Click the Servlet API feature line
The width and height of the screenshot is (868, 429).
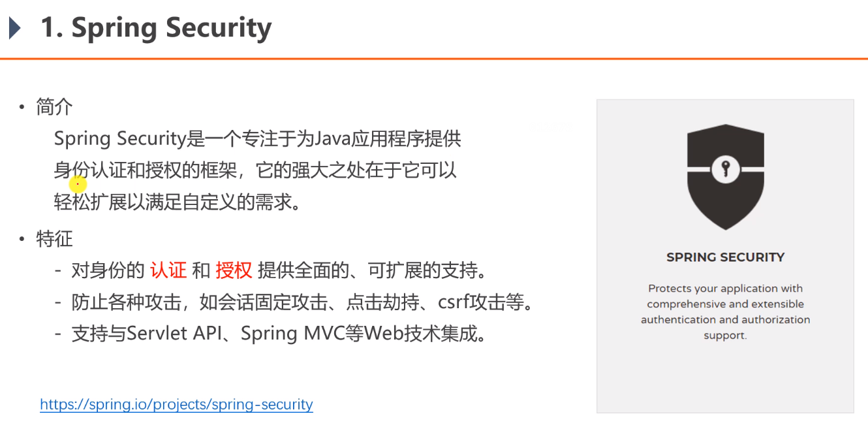[279, 334]
